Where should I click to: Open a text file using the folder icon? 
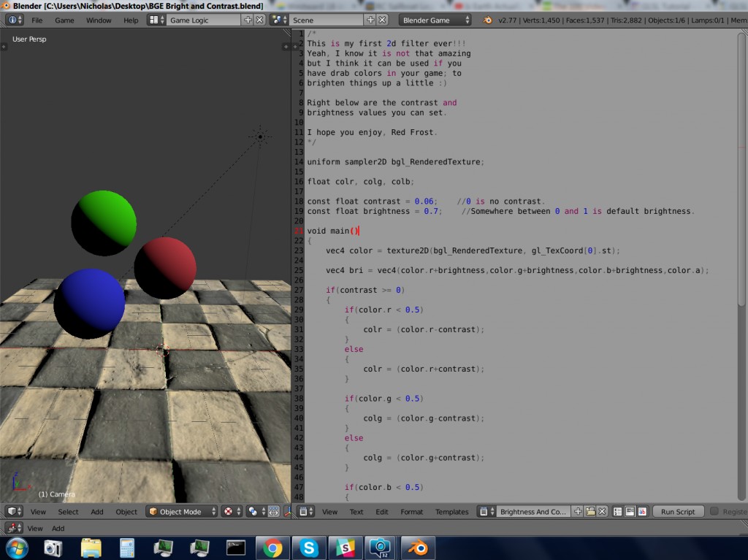tap(589, 512)
